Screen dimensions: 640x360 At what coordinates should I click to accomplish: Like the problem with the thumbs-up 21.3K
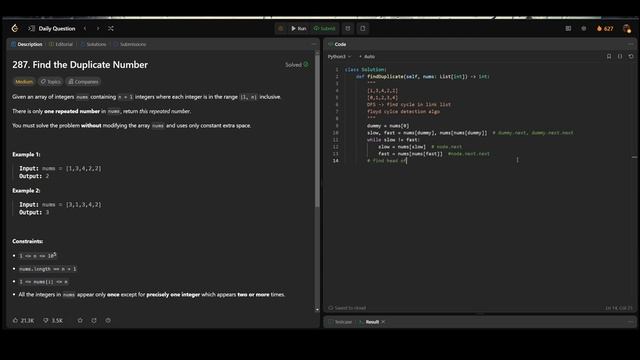click(x=23, y=320)
